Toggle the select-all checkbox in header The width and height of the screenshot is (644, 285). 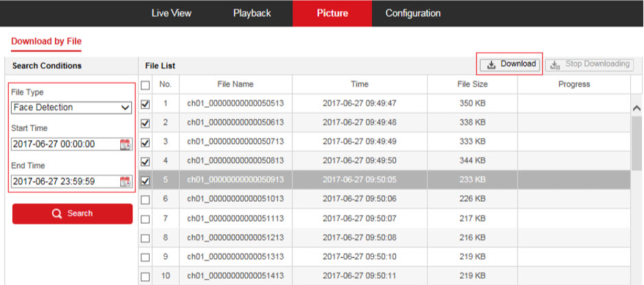click(145, 84)
